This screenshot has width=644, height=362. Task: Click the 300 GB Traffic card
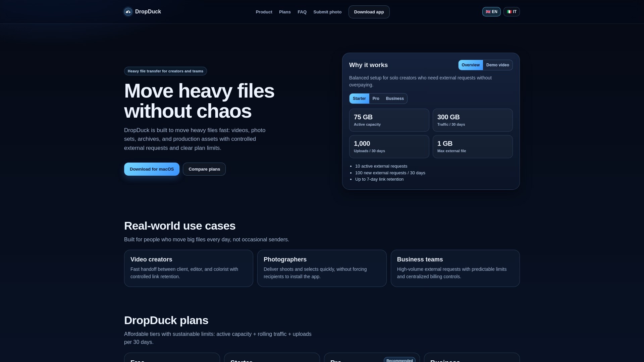[x=473, y=120]
